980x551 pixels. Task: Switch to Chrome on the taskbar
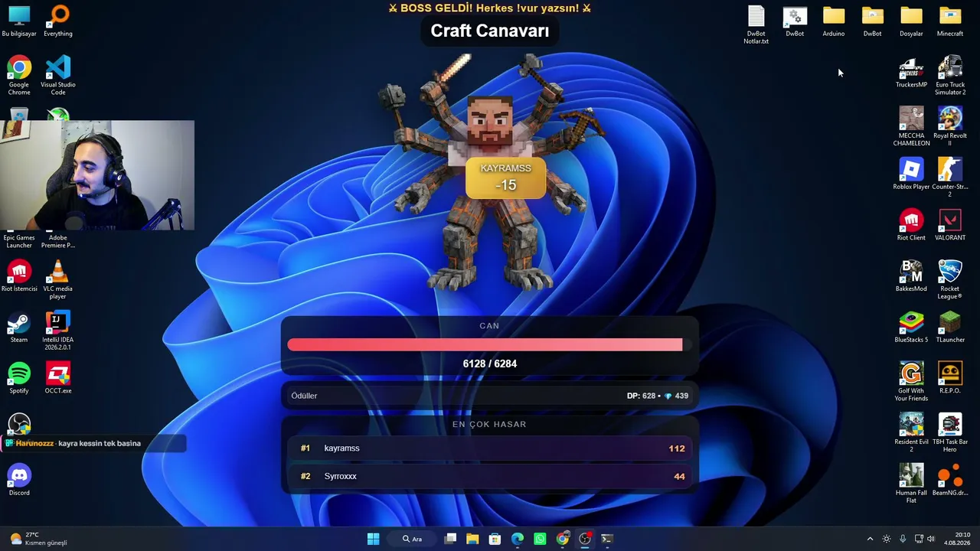pyautogui.click(x=562, y=539)
